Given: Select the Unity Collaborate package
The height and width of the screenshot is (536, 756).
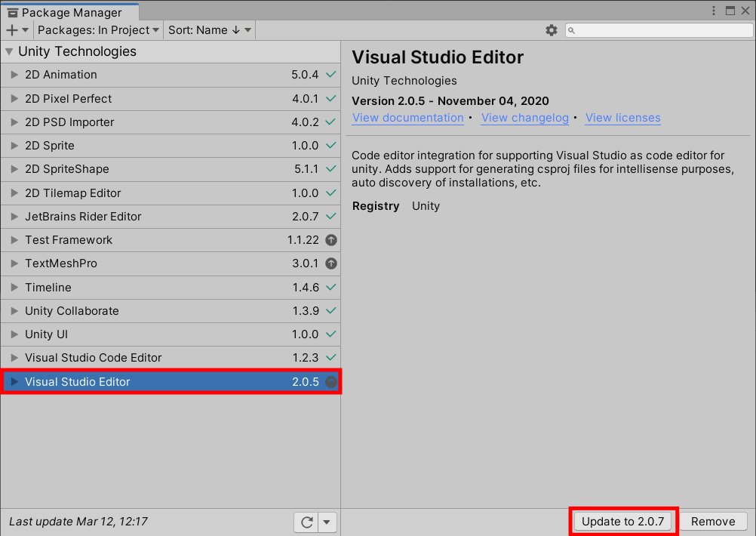Looking at the screenshot, I should pos(171,311).
